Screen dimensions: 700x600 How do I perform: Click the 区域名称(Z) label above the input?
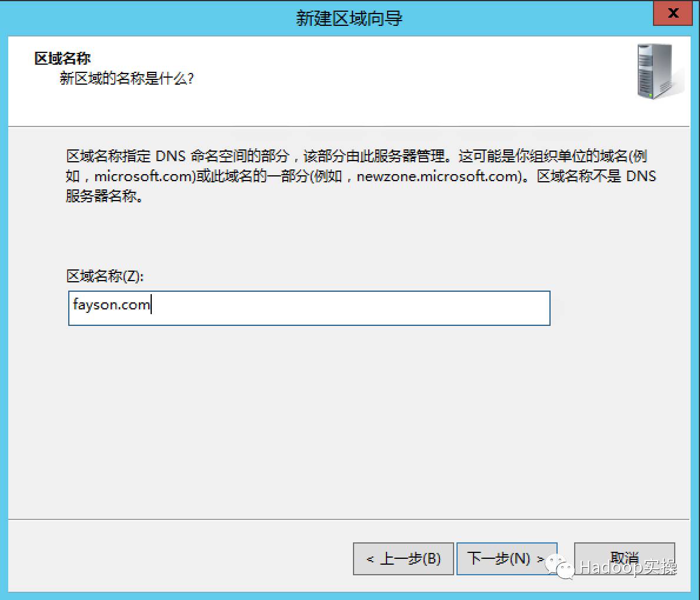(94, 275)
